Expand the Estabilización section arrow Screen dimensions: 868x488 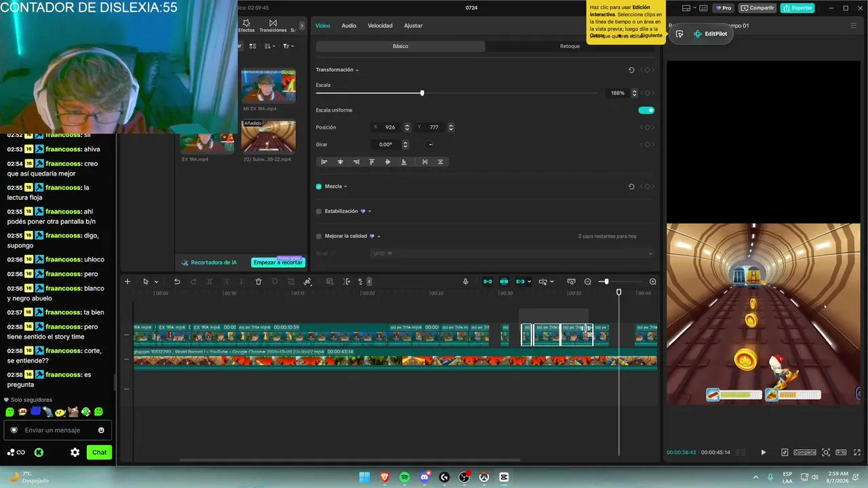(370, 211)
